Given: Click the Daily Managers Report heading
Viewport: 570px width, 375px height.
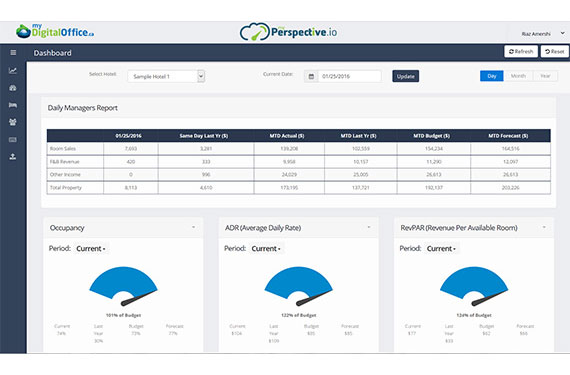Looking at the screenshot, I should (83, 108).
